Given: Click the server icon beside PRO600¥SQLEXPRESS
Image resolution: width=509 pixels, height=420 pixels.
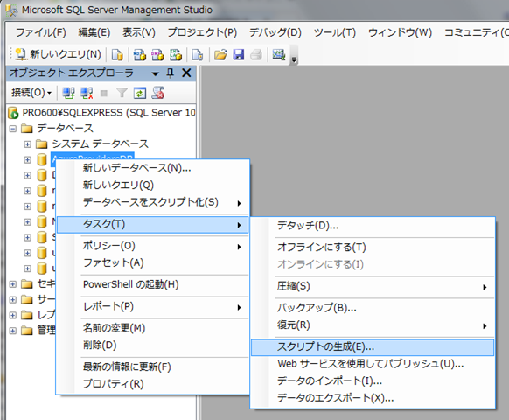Looking at the screenshot, I should (x=14, y=113).
